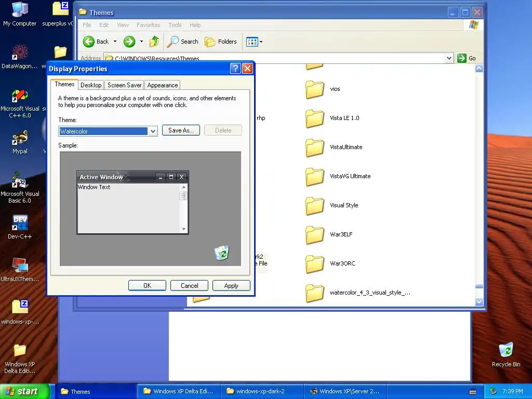
Task: Click the Apply button
Action: 231,286
